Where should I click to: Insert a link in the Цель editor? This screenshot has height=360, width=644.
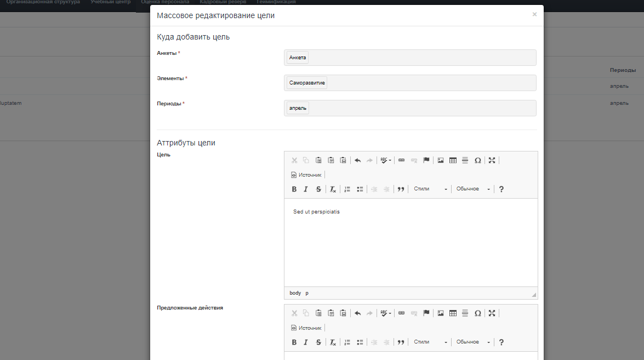(x=401, y=160)
